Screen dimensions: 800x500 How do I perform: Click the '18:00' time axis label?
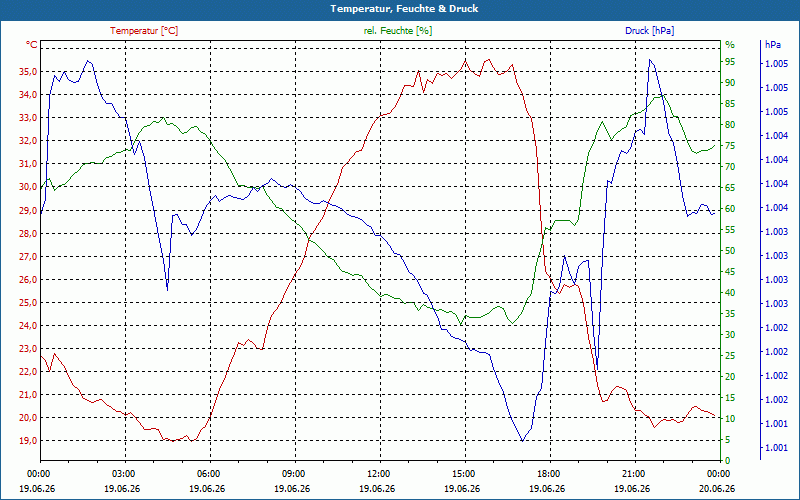click(x=548, y=474)
